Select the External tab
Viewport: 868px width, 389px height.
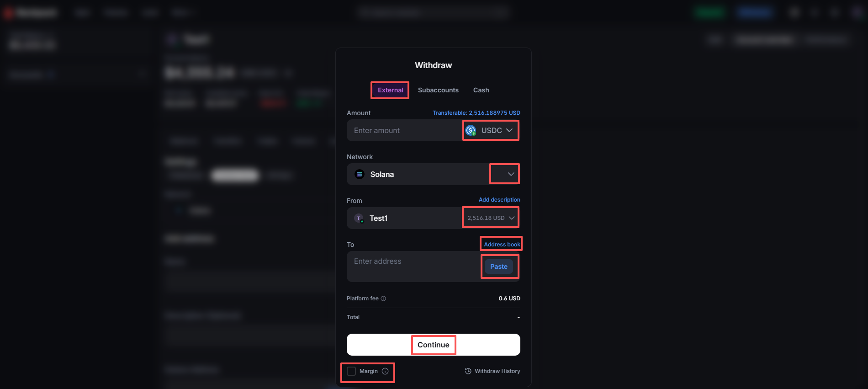tap(390, 90)
